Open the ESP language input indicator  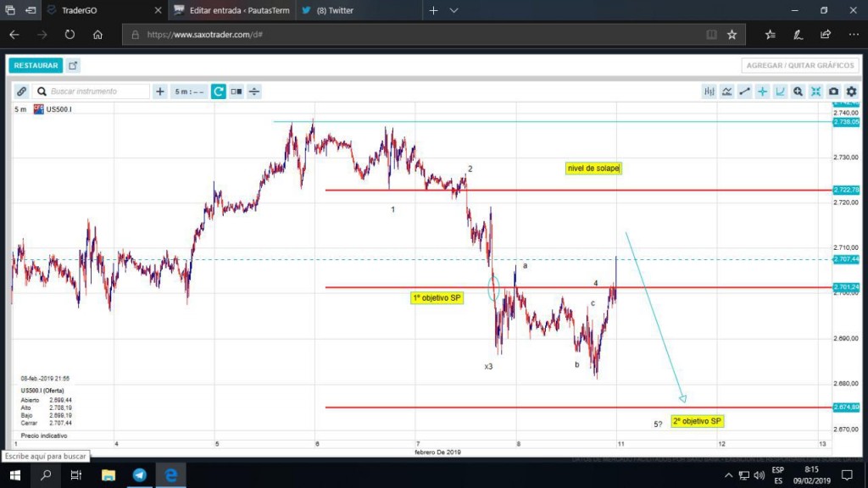coord(778,475)
